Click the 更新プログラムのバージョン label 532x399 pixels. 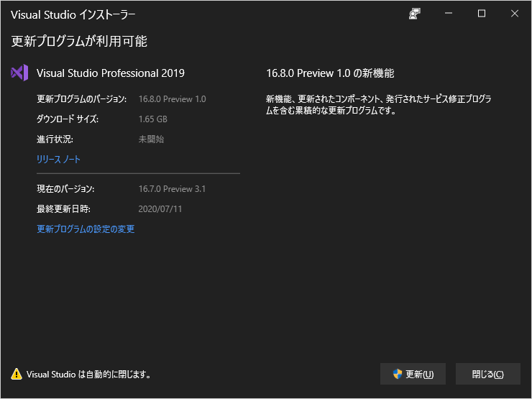point(81,99)
